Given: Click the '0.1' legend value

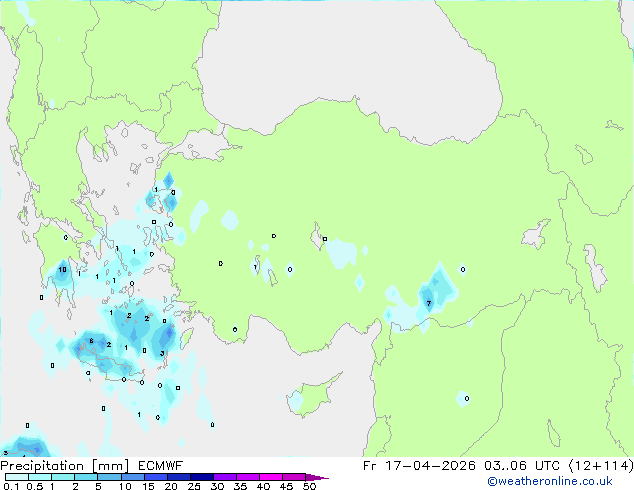Looking at the screenshot, I should tap(11, 486).
